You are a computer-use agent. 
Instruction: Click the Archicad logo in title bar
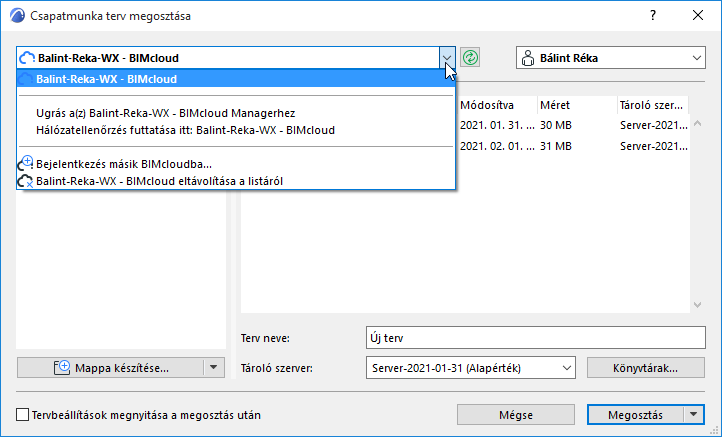tap(17, 16)
